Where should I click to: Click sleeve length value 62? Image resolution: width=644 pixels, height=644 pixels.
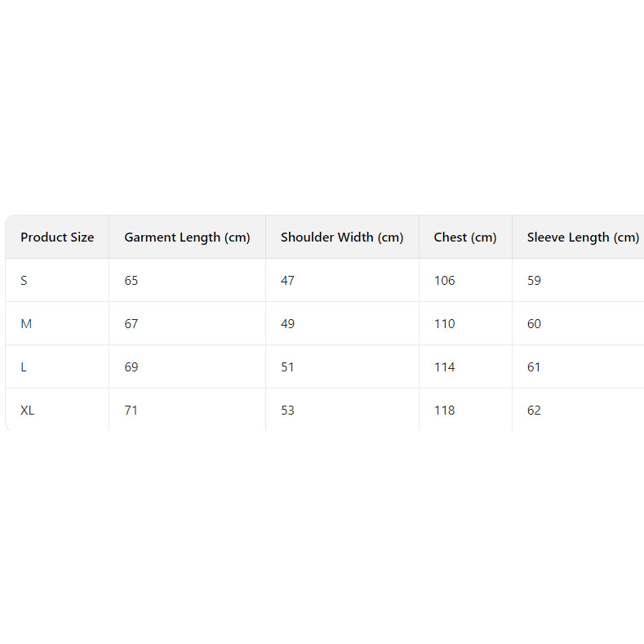(534, 411)
